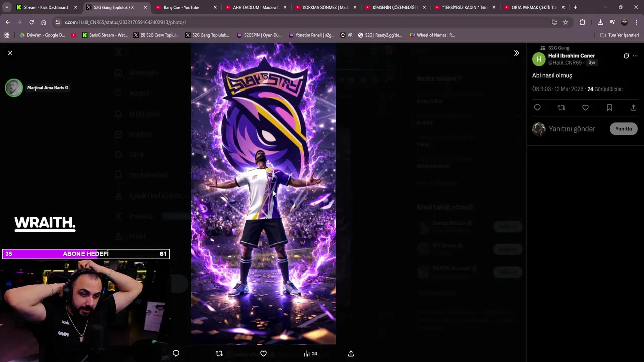The width and height of the screenshot is (644, 362).
Task: Go back with the browser back arrow
Action: [7, 22]
